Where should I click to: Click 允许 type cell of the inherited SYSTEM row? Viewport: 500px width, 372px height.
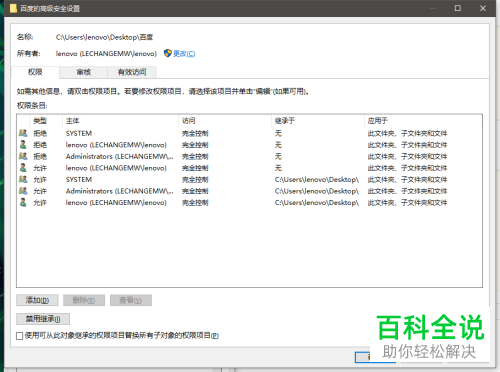[x=40, y=179]
